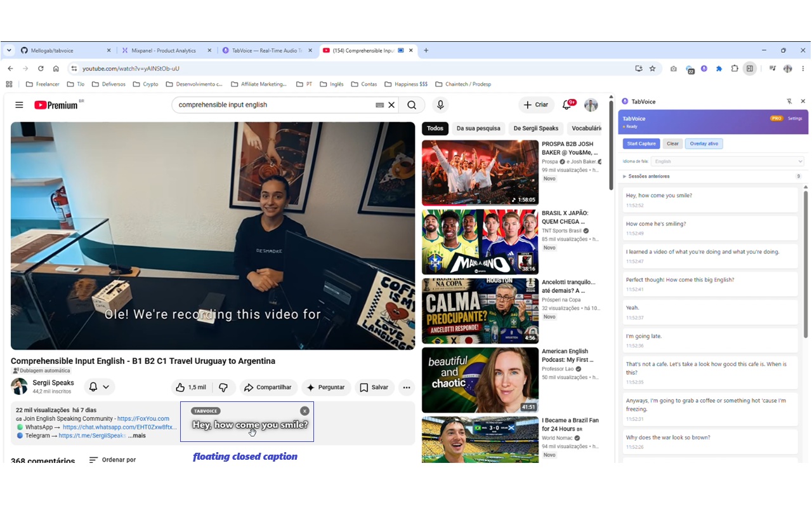Open YouTube notifications bell
The image size is (812, 508).
(x=567, y=105)
